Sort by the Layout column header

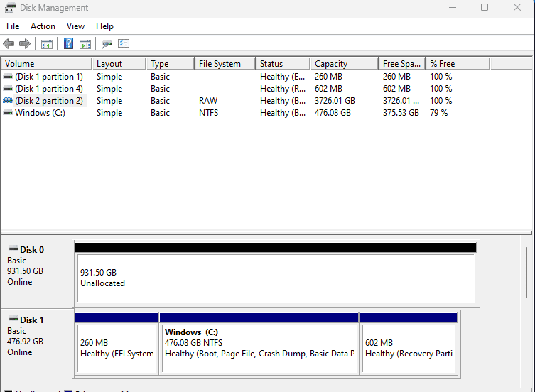click(x=119, y=64)
